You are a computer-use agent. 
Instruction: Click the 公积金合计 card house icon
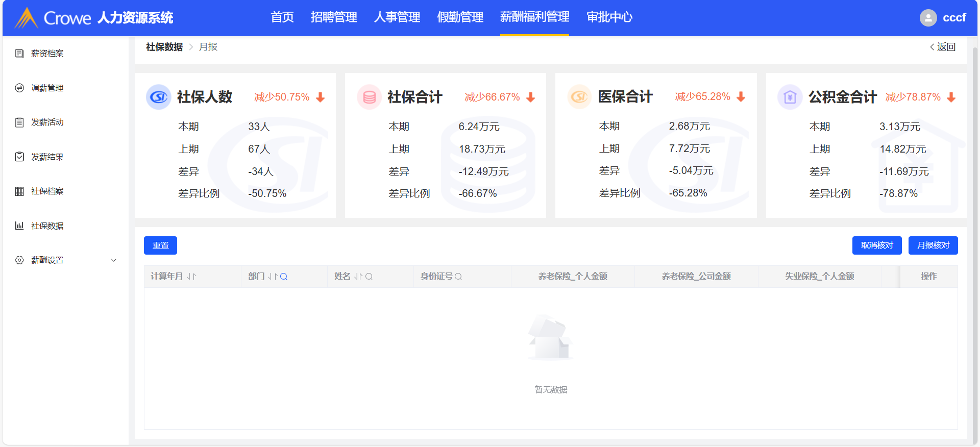click(790, 97)
